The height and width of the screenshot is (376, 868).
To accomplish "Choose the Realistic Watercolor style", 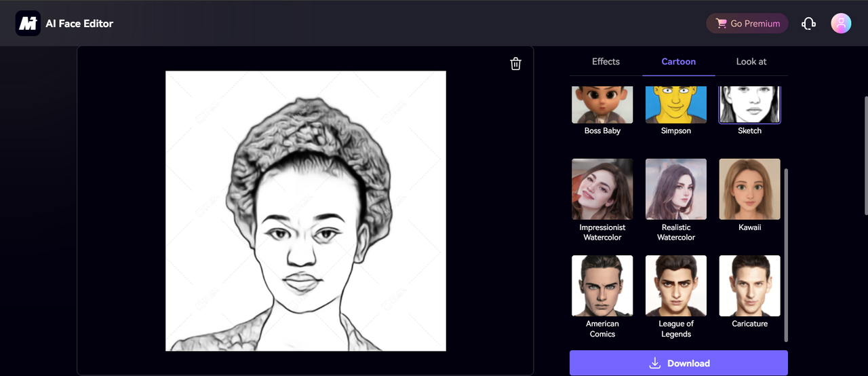I will coord(676,189).
